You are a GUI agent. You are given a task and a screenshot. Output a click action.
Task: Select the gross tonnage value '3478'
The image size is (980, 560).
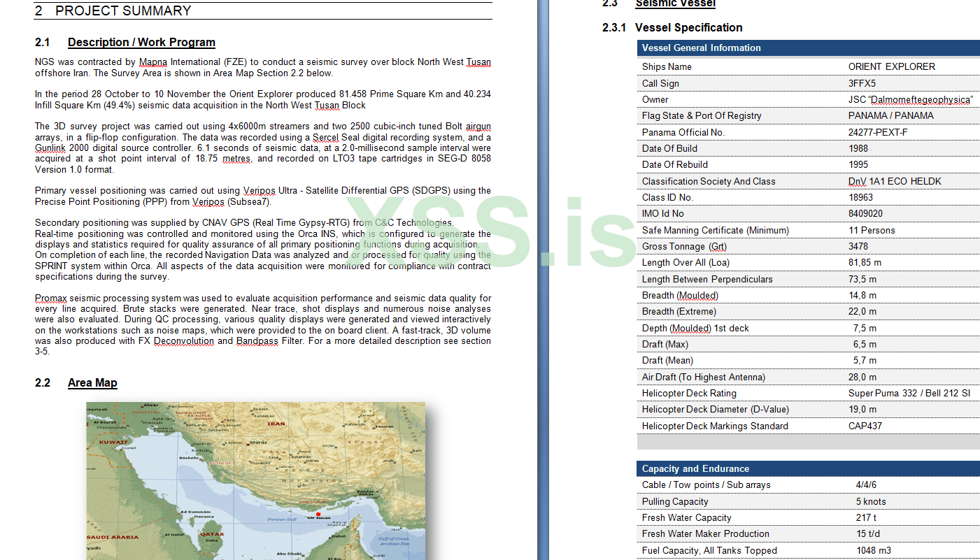pos(858,246)
